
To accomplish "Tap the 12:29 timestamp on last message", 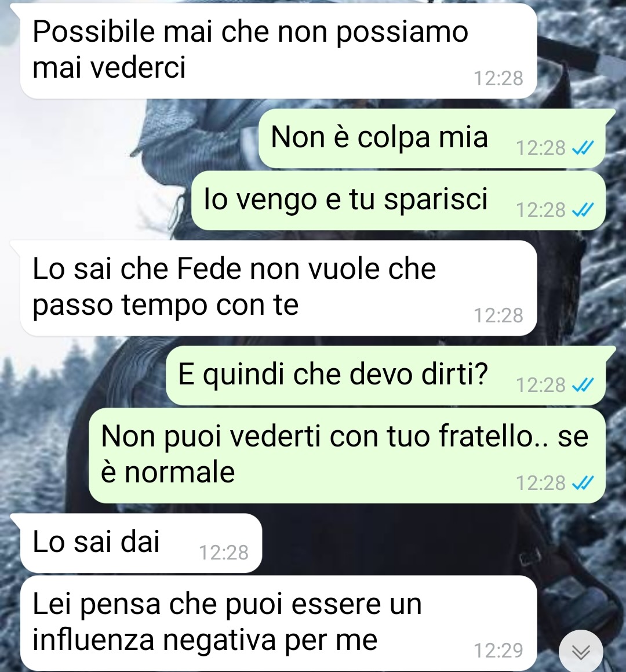I will [498, 651].
